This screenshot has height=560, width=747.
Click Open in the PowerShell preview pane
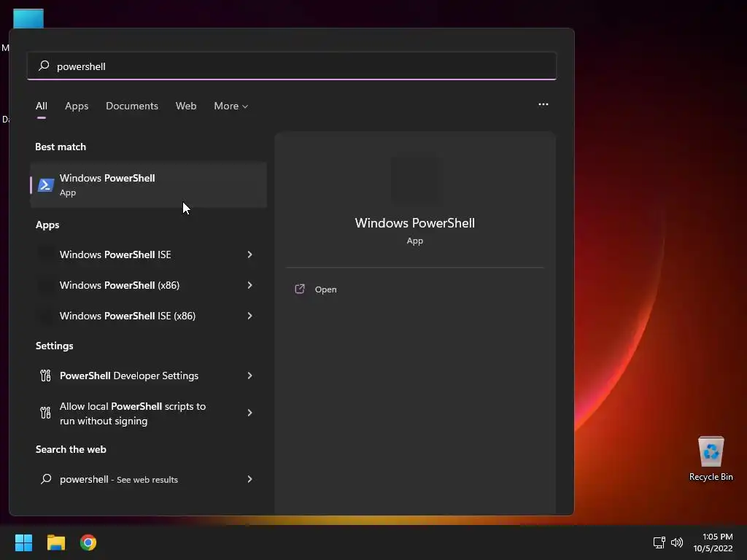326,289
